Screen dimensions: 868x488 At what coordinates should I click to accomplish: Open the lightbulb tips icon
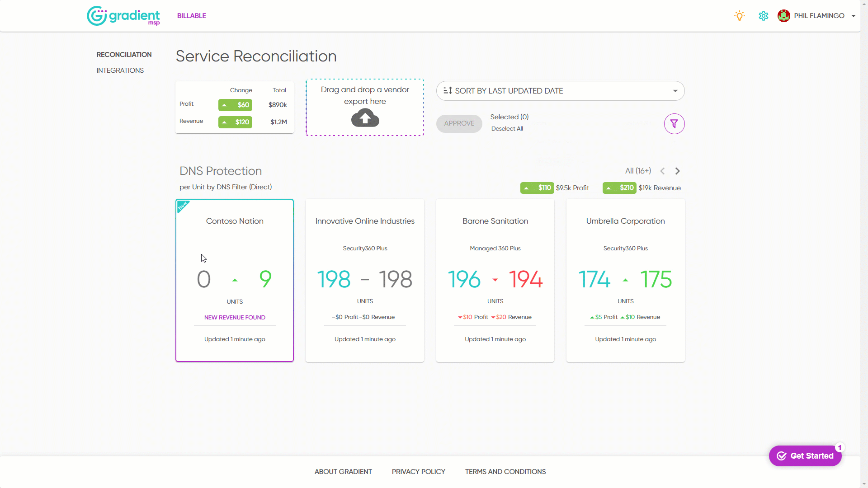740,16
